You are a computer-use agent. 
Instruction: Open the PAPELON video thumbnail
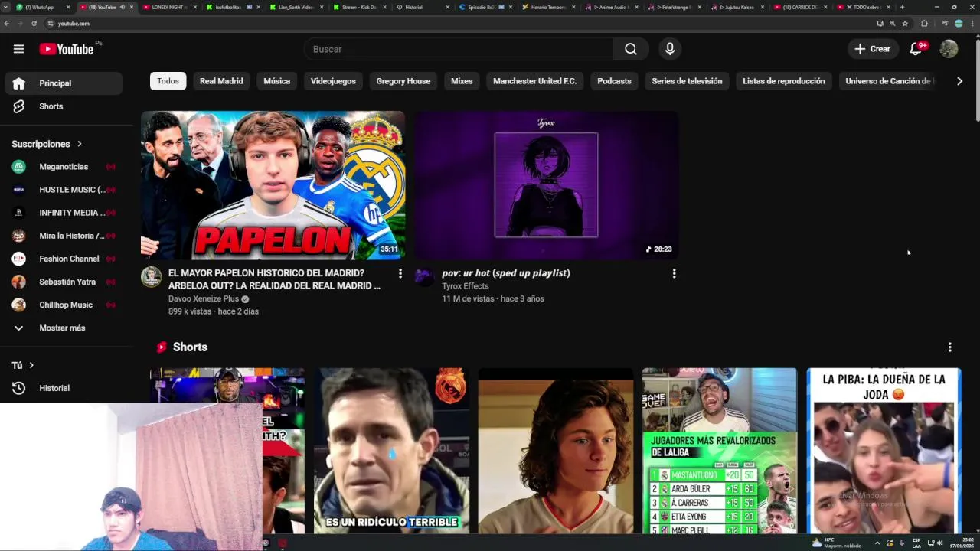pos(273,185)
